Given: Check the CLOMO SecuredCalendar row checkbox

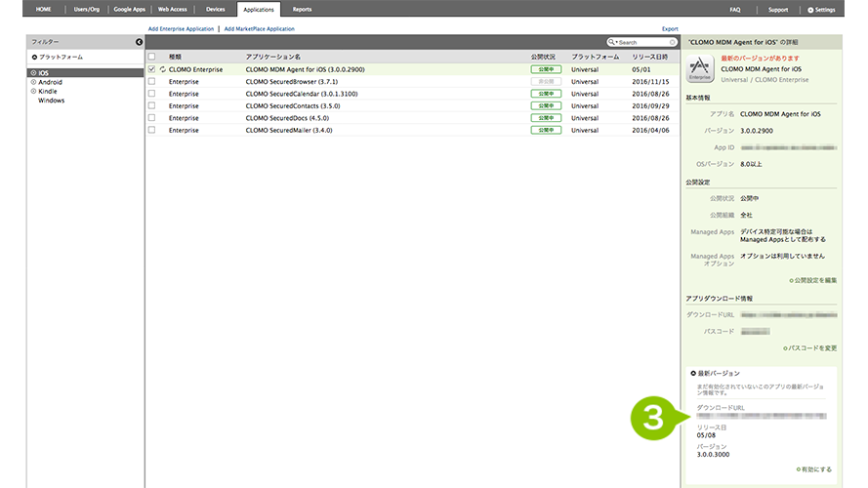Looking at the screenshot, I should point(151,94).
